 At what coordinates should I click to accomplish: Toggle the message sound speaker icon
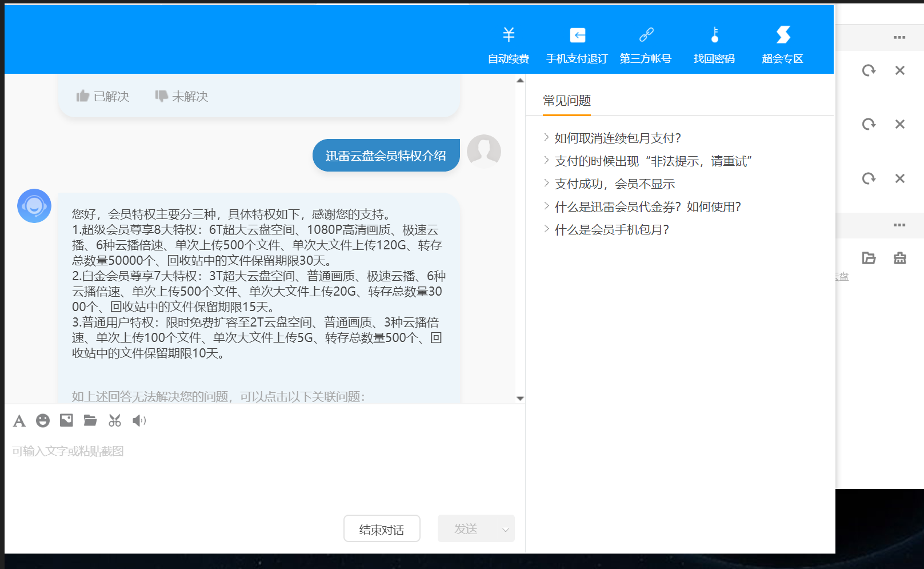coord(138,420)
